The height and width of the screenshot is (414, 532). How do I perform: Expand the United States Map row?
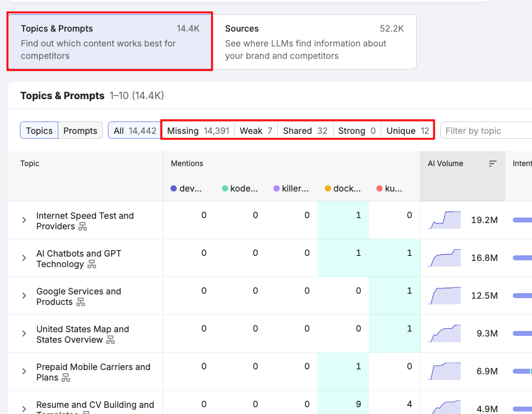click(x=24, y=333)
